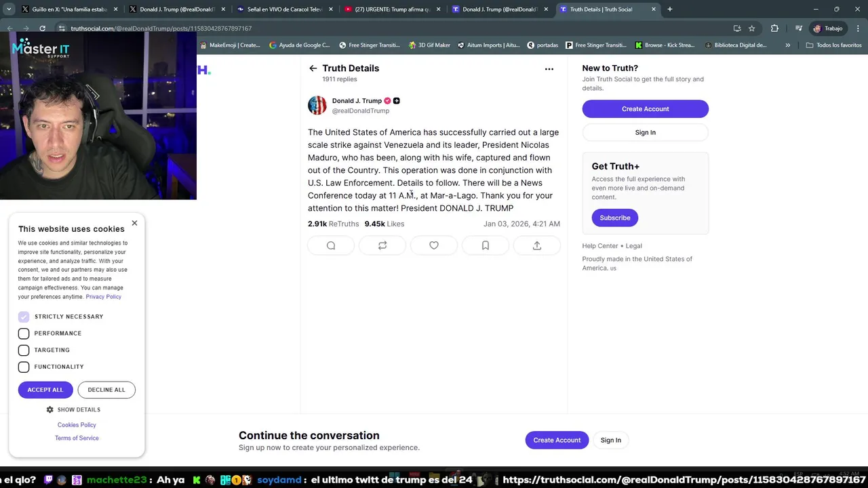Open the Help Center link
The width and height of the screenshot is (868, 488).
[x=600, y=246]
